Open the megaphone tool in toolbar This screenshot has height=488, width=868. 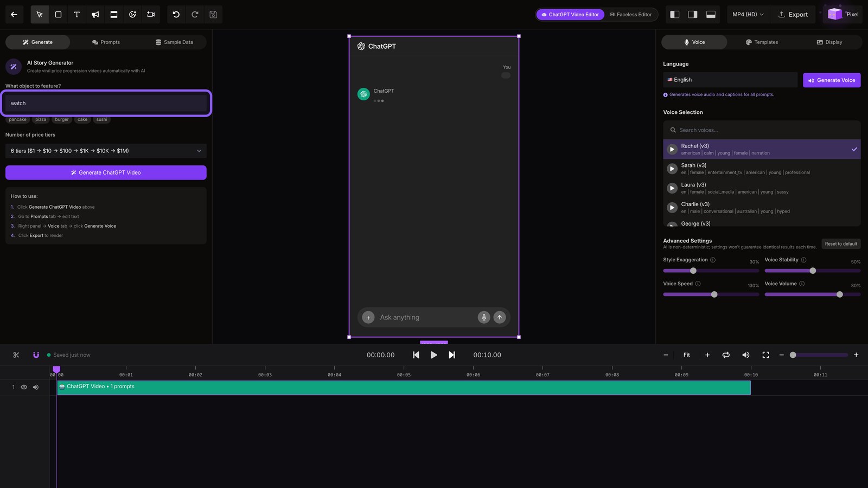click(95, 15)
